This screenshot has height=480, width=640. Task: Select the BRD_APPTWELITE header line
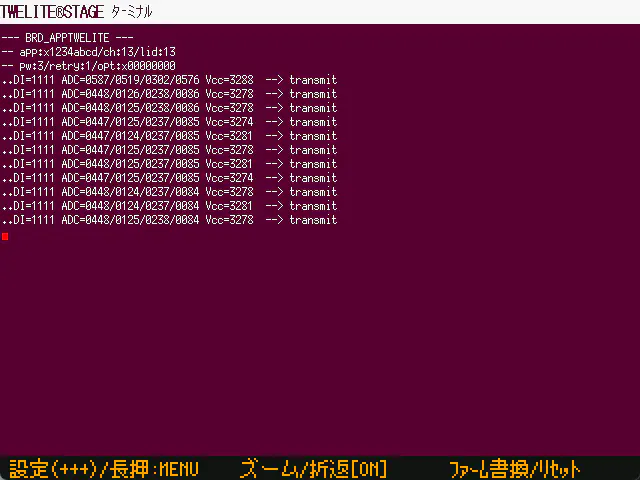(66, 37)
